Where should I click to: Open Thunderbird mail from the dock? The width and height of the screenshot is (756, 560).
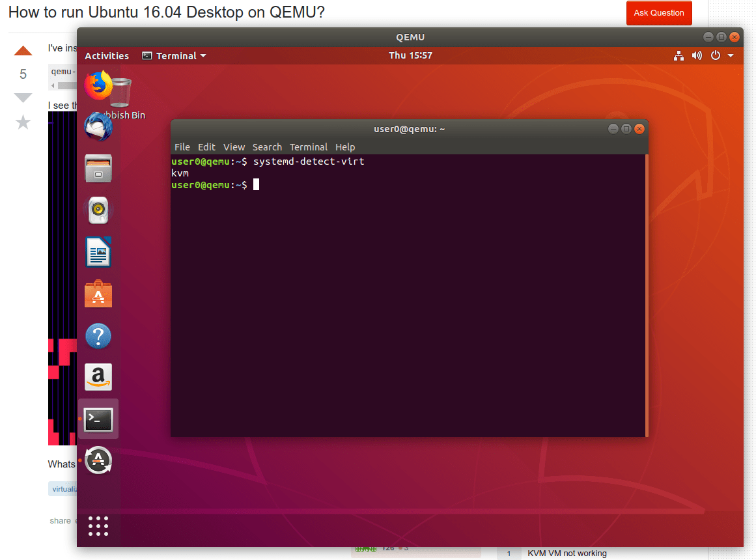pos(98,126)
